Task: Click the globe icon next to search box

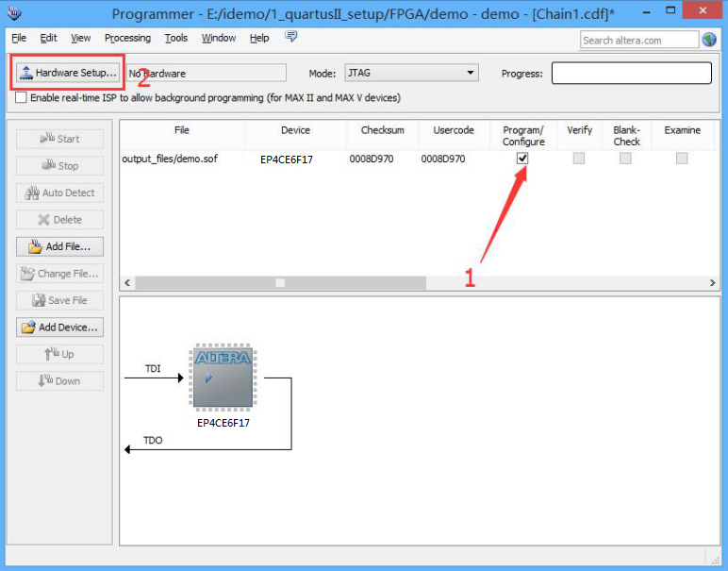Action: coord(709,40)
